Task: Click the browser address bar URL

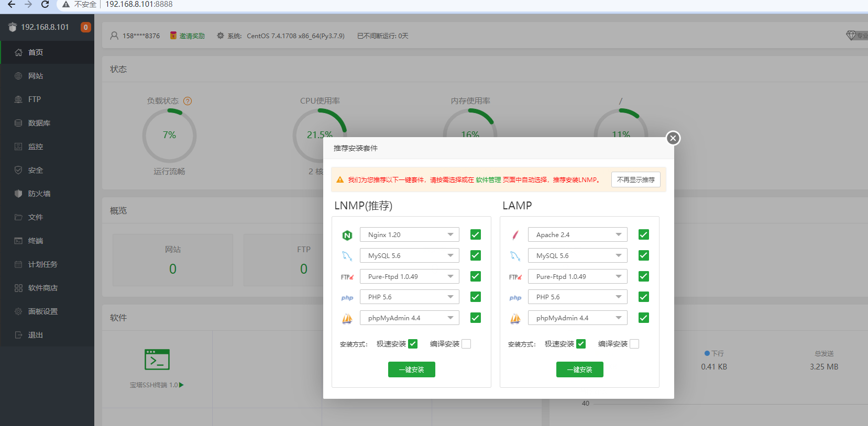Action: (x=139, y=4)
